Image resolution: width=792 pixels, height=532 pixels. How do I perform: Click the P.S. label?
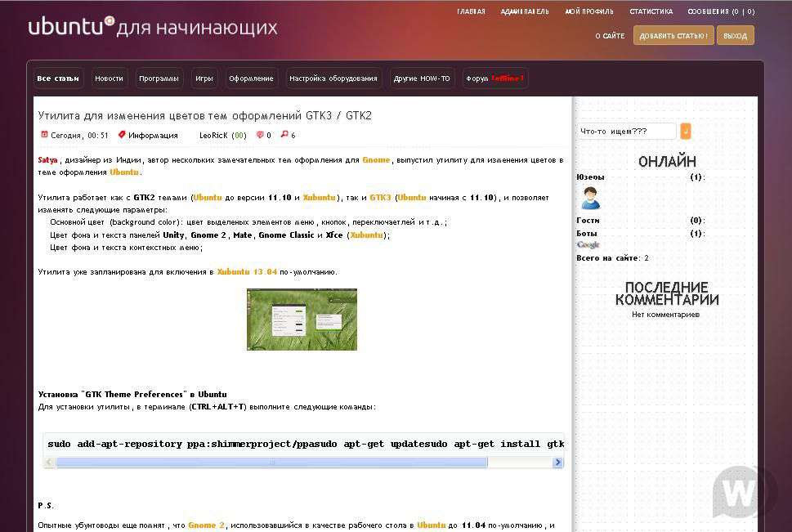(x=46, y=505)
